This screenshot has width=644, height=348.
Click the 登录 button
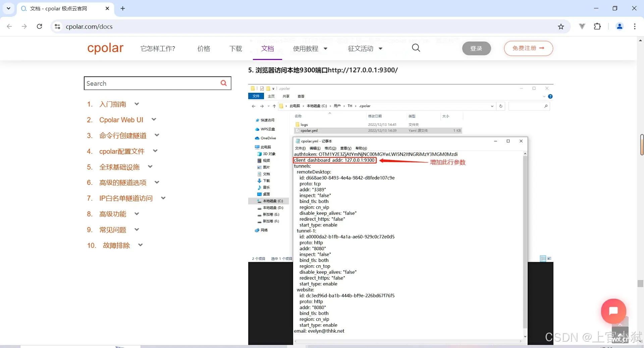coord(476,49)
